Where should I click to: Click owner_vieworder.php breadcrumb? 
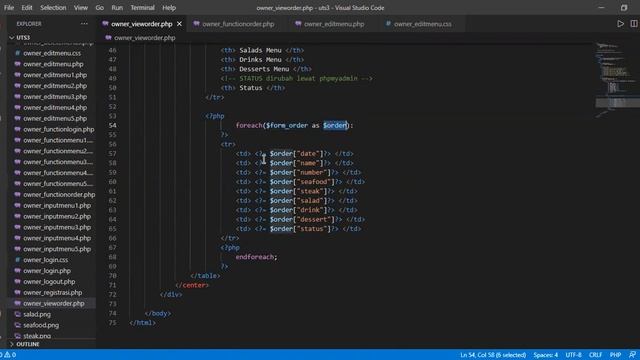(144, 38)
